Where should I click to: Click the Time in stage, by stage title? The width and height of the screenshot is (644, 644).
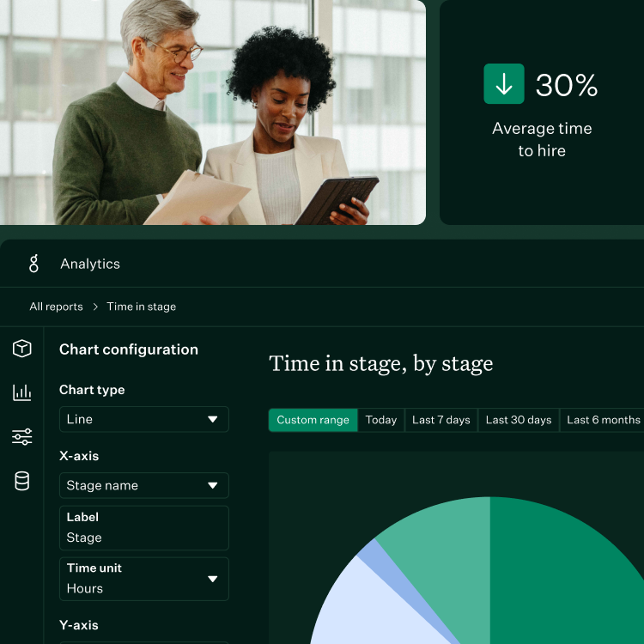point(380,364)
